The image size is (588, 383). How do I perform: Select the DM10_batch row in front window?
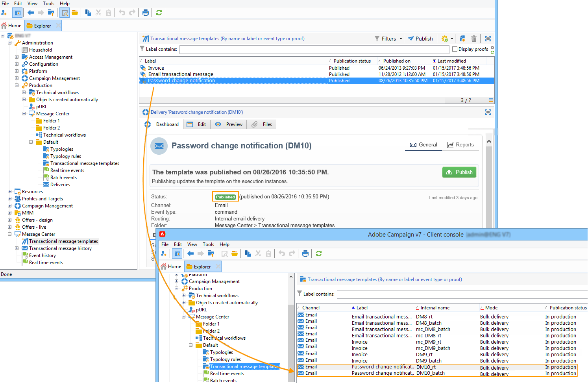437,373
